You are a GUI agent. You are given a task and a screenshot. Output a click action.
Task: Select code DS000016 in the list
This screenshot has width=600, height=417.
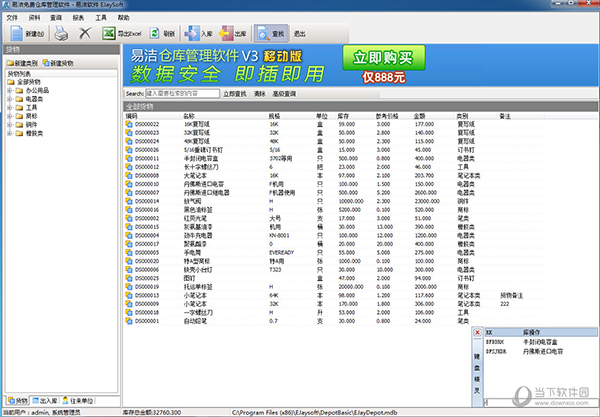[147, 210]
